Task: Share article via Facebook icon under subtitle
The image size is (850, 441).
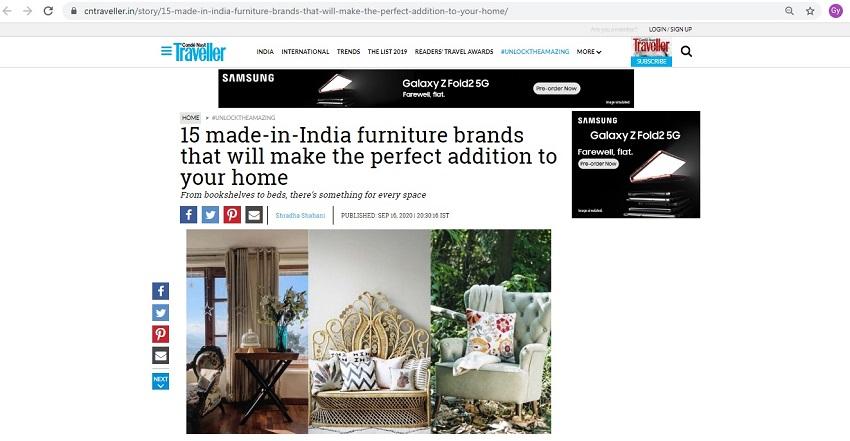Action: point(189,215)
